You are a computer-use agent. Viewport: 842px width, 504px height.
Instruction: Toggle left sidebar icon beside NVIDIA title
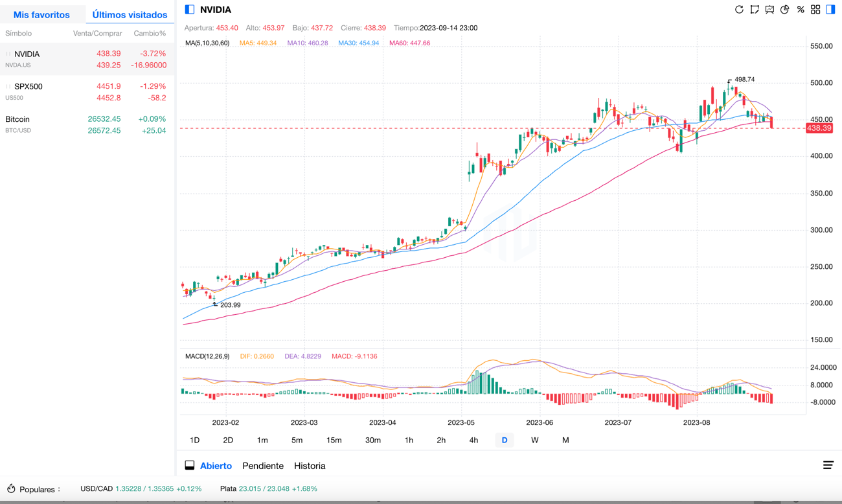(x=190, y=10)
